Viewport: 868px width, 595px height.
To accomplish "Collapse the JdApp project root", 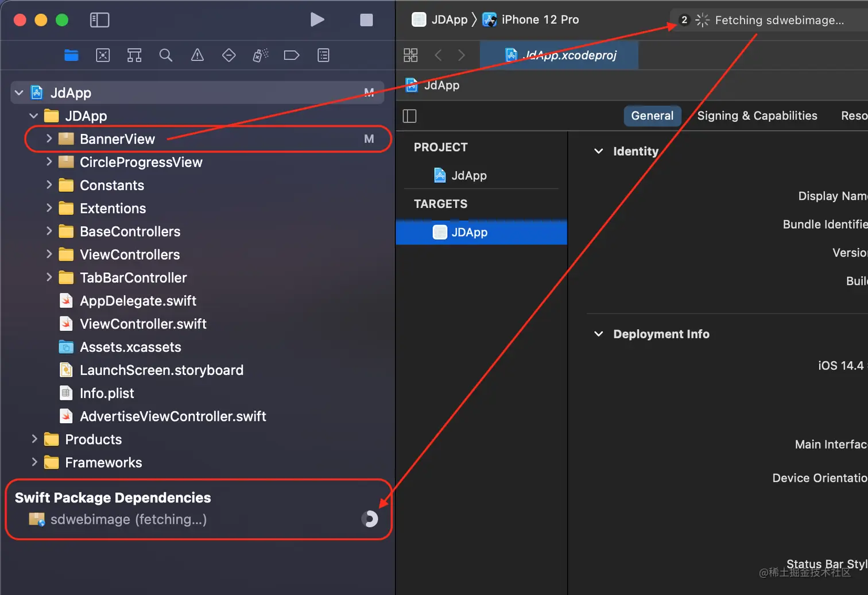I will tap(19, 92).
